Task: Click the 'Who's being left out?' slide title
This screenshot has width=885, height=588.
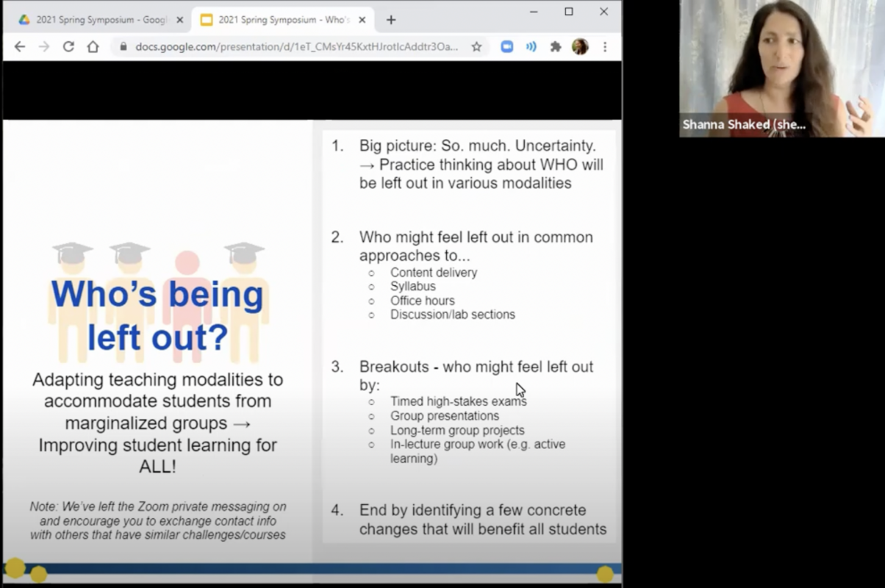Action: pos(157,315)
